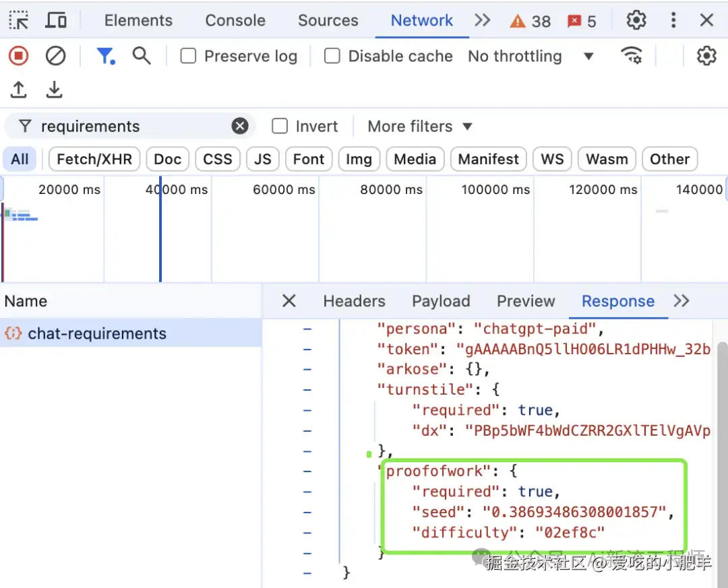Click the 100000 ms timeline label
Viewport: 728px width, 588px height.
pyautogui.click(x=495, y=189)
